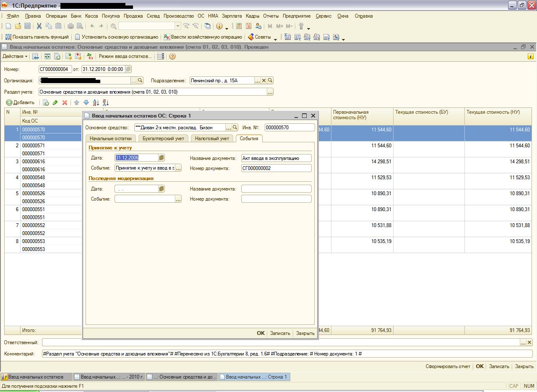Switch to the Бухгалтерский учет tab
The width and height of the screenshot is (537, 392).
point(163,139)
